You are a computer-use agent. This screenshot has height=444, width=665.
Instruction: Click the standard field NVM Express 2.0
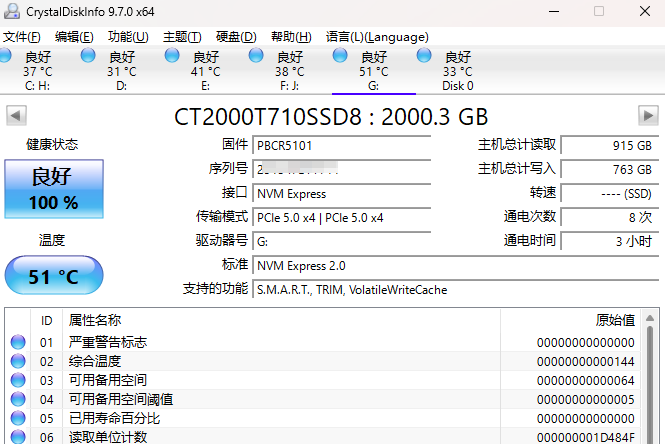(x=456, y=265)
